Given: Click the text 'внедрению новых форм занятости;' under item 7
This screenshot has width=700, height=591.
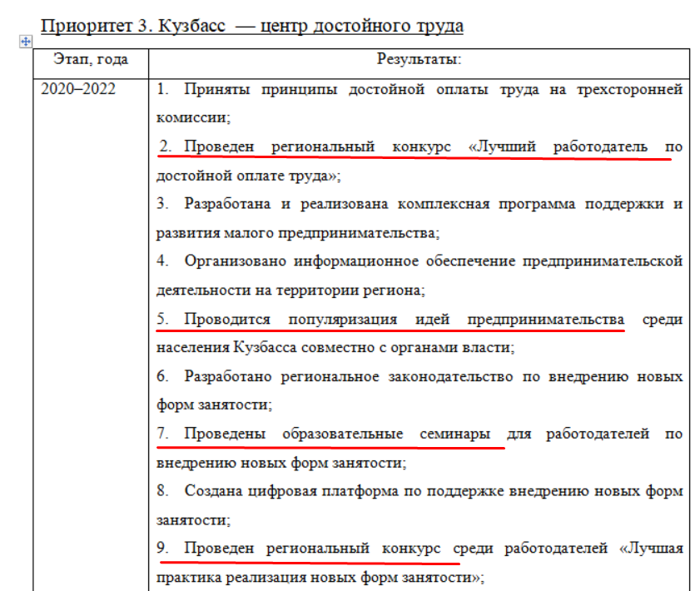Looking at the screenshot, I should [281, 463].
